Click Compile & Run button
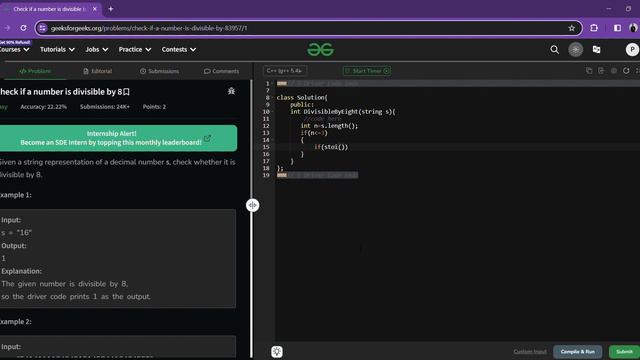This screenshot has width=640, height=360. coord(578,351)
